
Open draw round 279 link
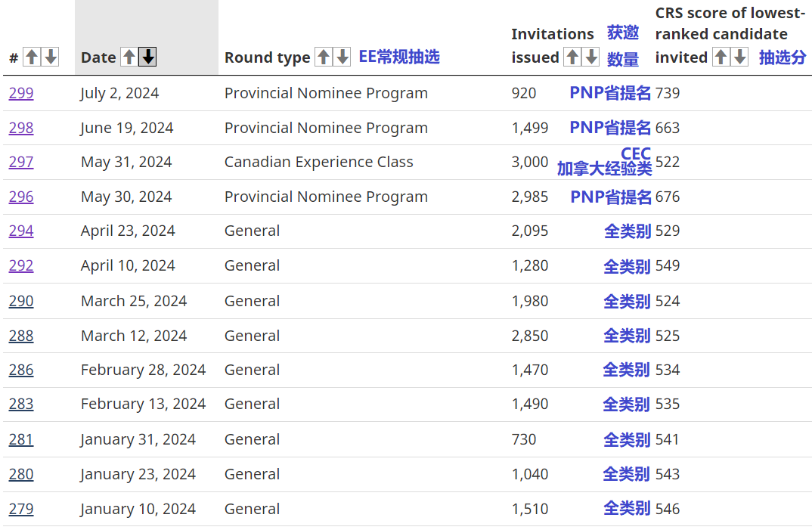point(21,509)
